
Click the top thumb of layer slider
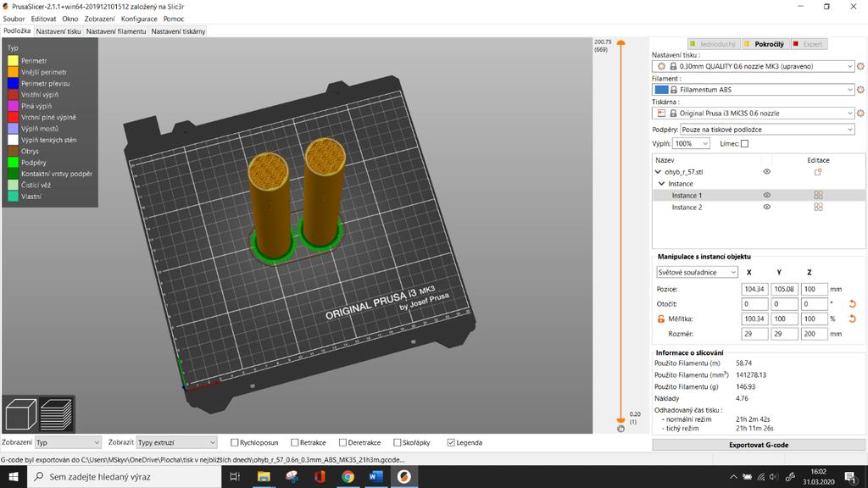point(620,43)
